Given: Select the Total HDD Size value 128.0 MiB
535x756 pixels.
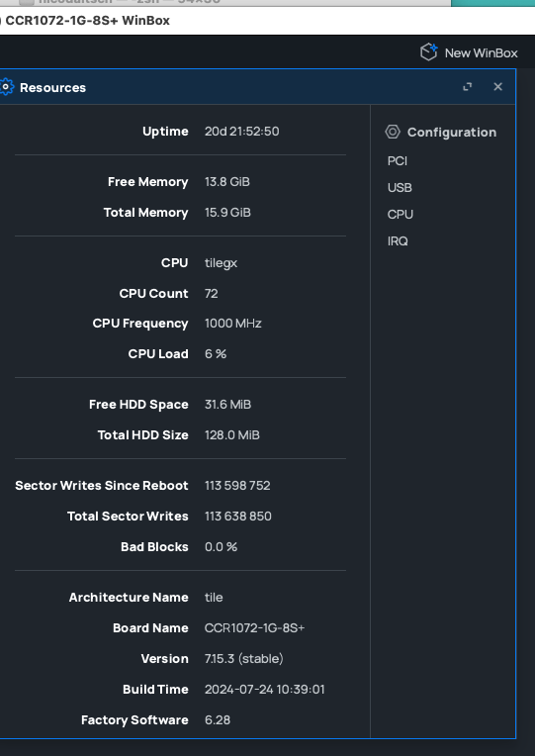Looking at the screenshot, I should pos(232,435).
